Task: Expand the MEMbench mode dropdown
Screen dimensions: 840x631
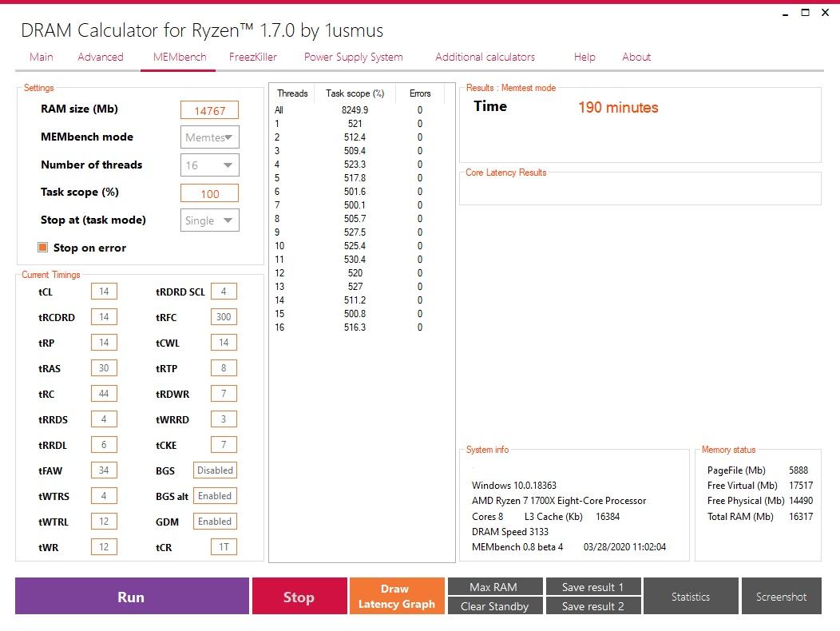Action: point(209,137)
